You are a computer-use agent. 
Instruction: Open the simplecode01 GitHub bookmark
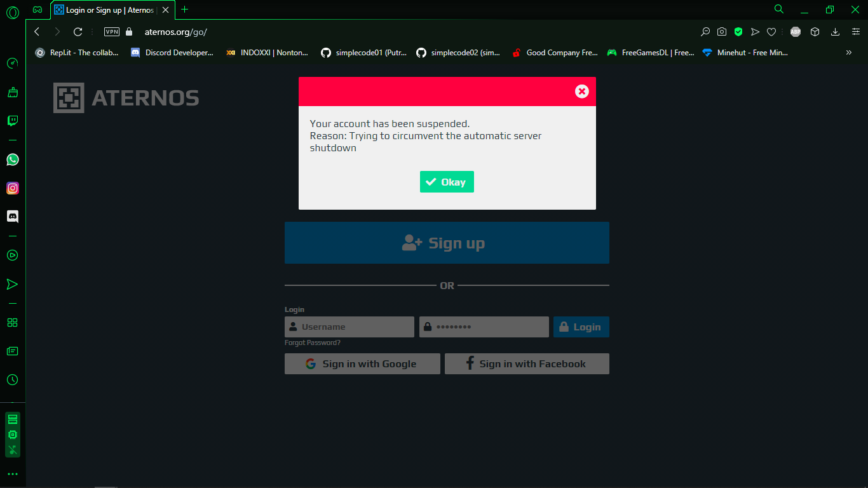click(363, 53)
